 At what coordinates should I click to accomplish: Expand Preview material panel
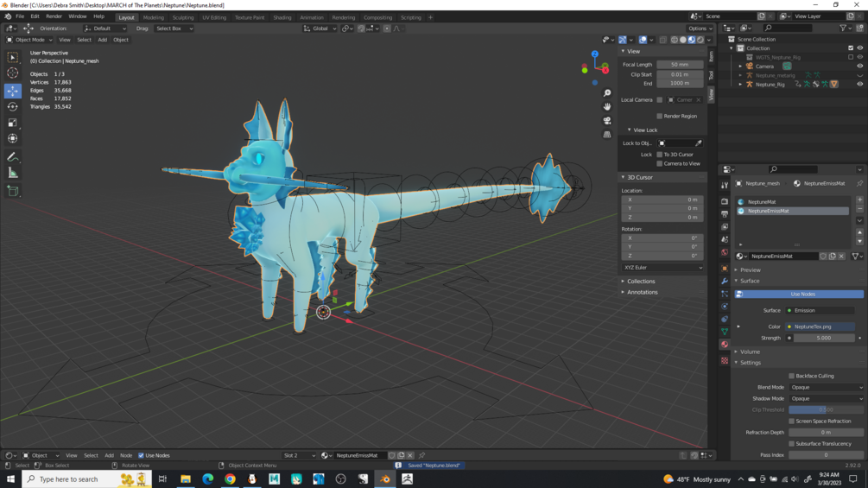[x=750, y=270]
